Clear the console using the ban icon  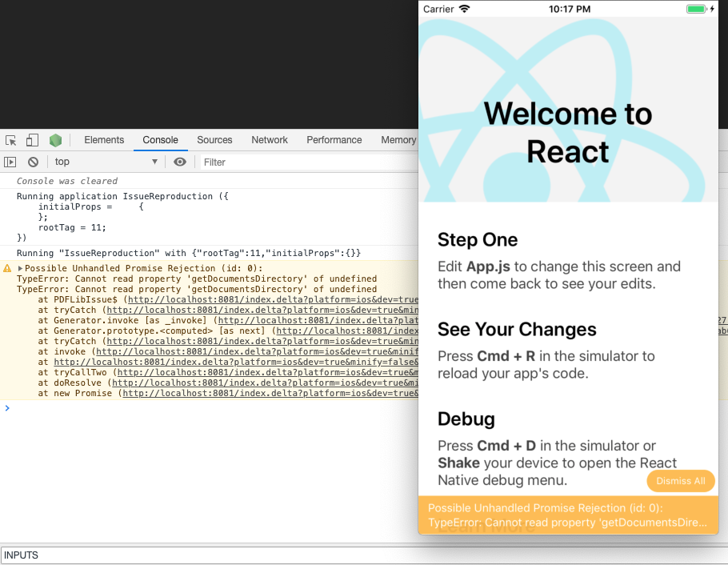[x=33, y=162]
